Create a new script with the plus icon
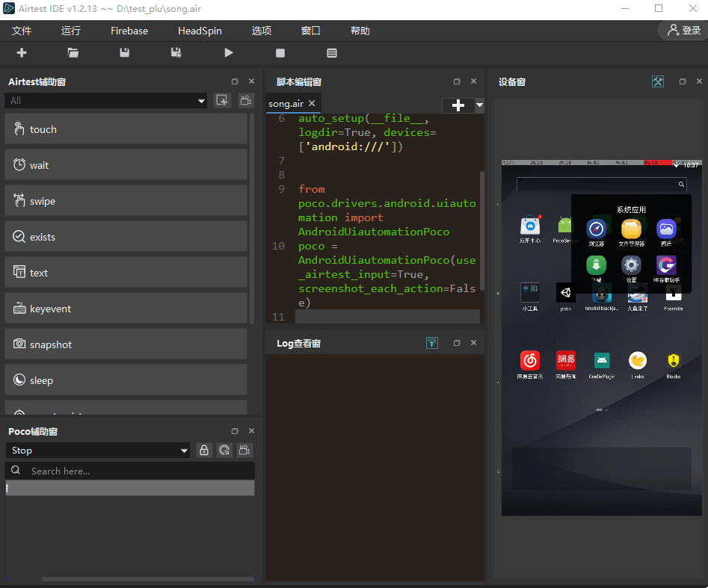This screenshot has height=588, width=708. (x=22, y=53)
